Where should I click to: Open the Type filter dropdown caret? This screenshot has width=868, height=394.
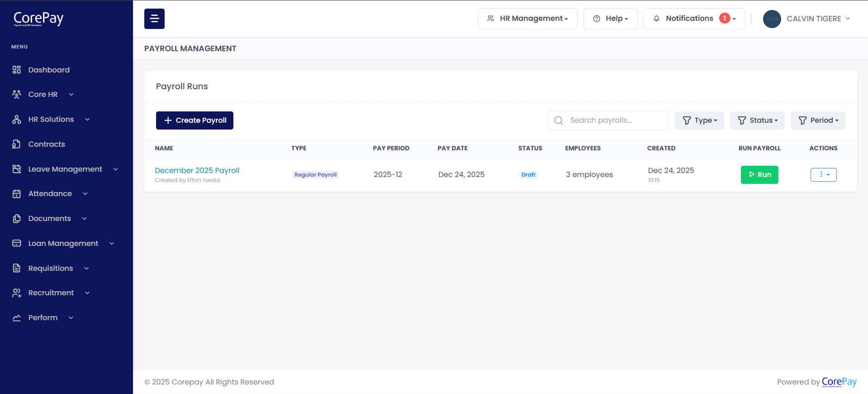(716, 120)
